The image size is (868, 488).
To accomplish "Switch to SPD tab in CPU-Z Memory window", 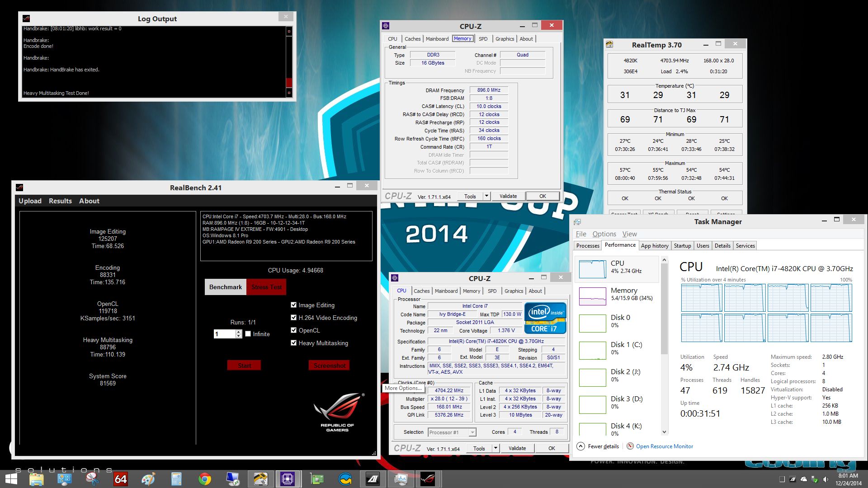I will click(x=483, y=39).
